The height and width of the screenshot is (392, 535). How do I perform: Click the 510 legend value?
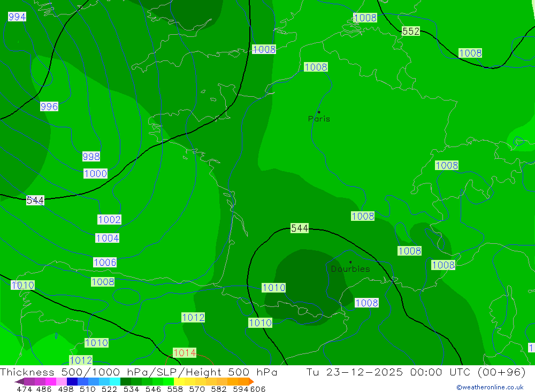point(88,389)
